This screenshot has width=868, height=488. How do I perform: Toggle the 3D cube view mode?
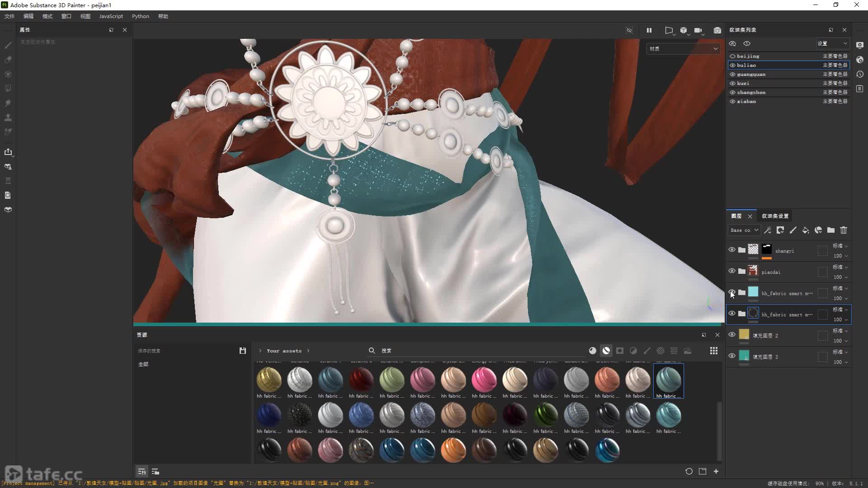[684, 30]
